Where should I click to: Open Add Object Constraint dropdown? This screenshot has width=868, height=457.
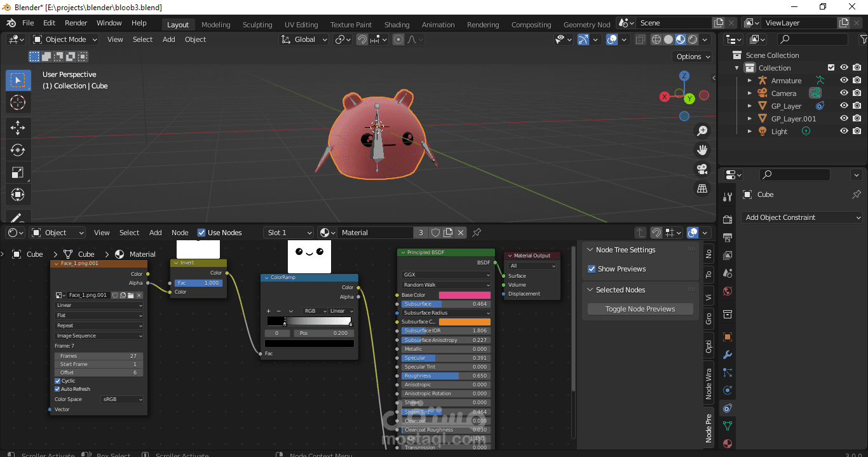803,217
